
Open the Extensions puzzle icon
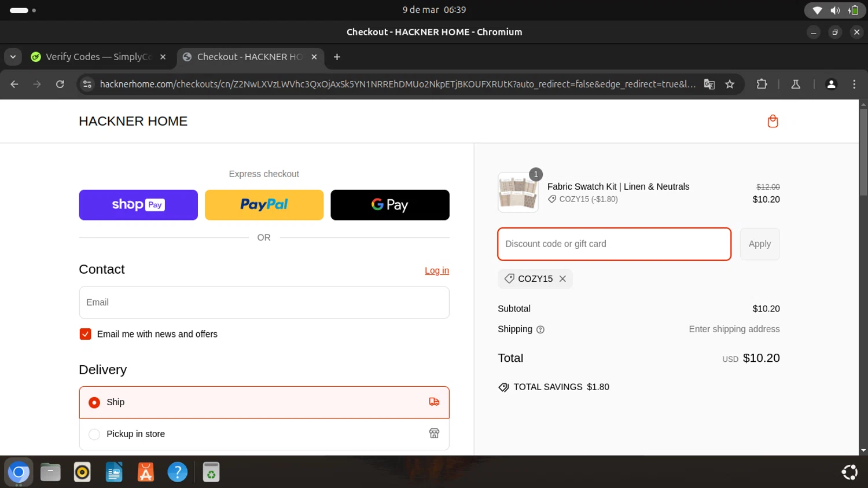click(762, 84)
